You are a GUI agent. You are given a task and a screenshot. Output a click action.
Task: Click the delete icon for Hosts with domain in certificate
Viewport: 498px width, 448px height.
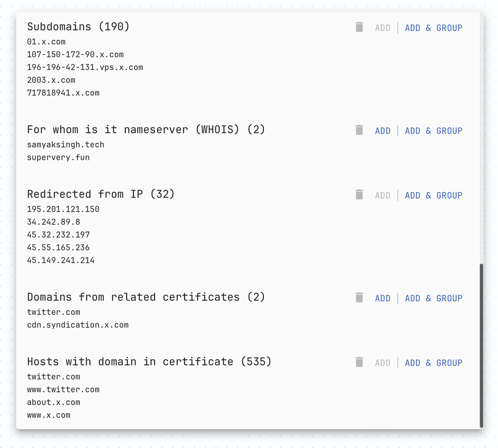click(x=359, y=362)
